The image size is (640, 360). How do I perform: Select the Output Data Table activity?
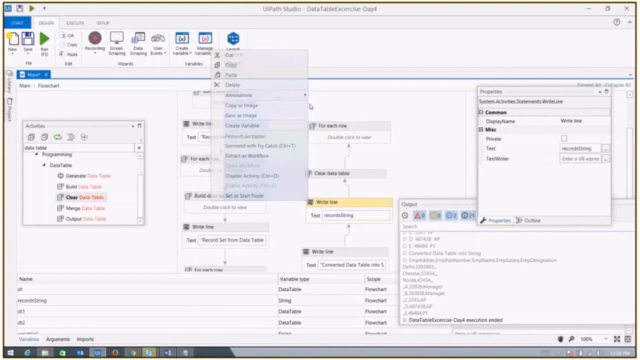(x=82, y=219)
